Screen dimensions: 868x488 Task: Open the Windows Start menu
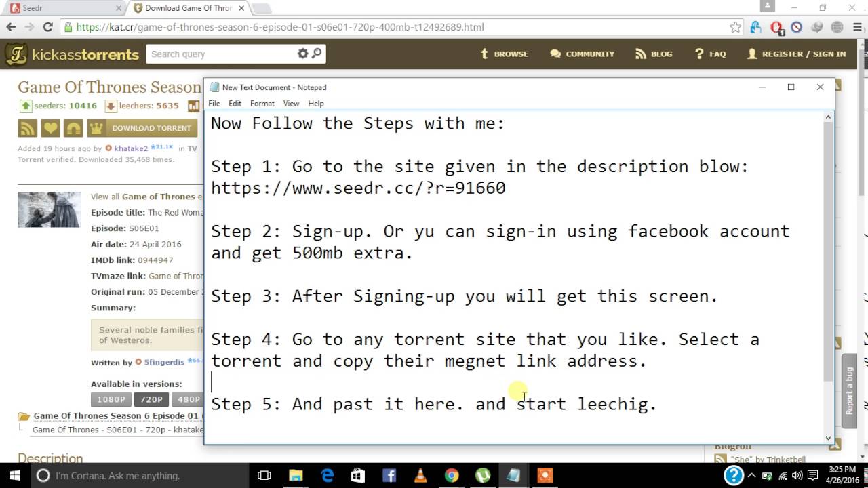[x=15, y=476]
